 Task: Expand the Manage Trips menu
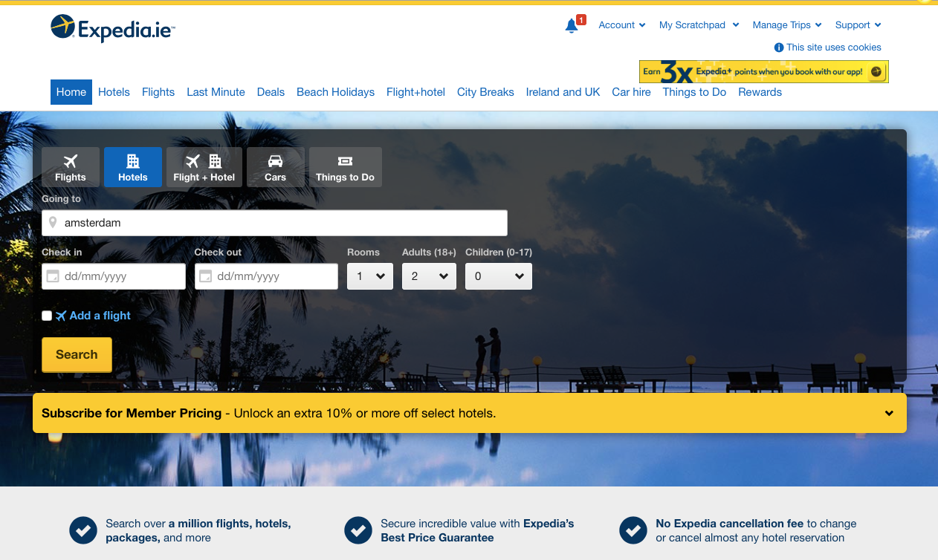tap(787, 25)
